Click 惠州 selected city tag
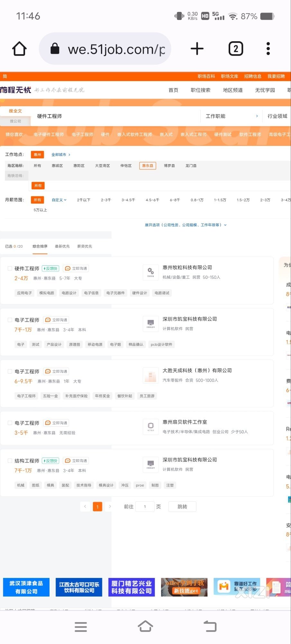Viewport: 291px width, 644px height. (x=37, y=155)
